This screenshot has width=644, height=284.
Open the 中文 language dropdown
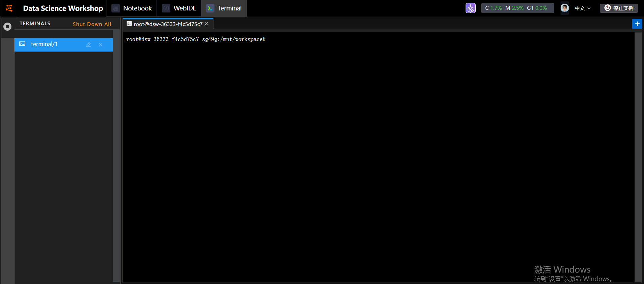click(x=582, y=8)
